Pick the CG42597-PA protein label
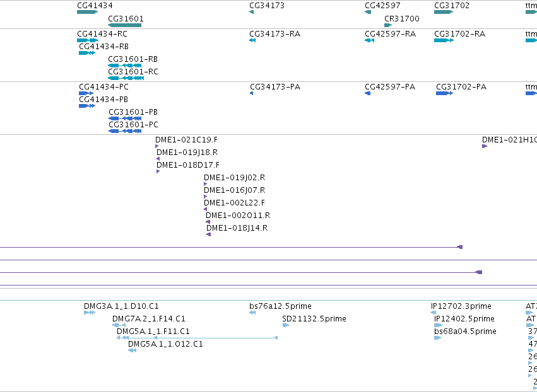This screenshot has width=537, height=392. coord(390,87)
